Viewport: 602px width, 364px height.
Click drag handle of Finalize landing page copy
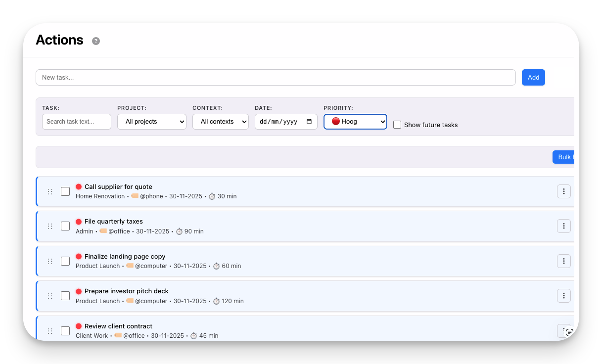point(50,261)
